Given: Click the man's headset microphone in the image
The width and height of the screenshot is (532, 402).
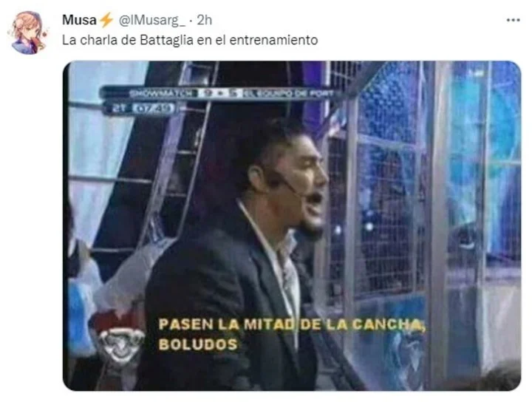Looking at the screenshot, I should 287,185.
